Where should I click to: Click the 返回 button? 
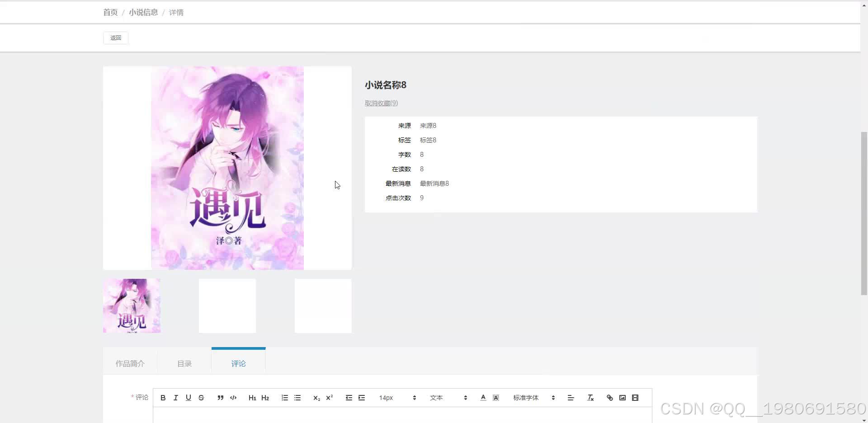tap(115, 38)
